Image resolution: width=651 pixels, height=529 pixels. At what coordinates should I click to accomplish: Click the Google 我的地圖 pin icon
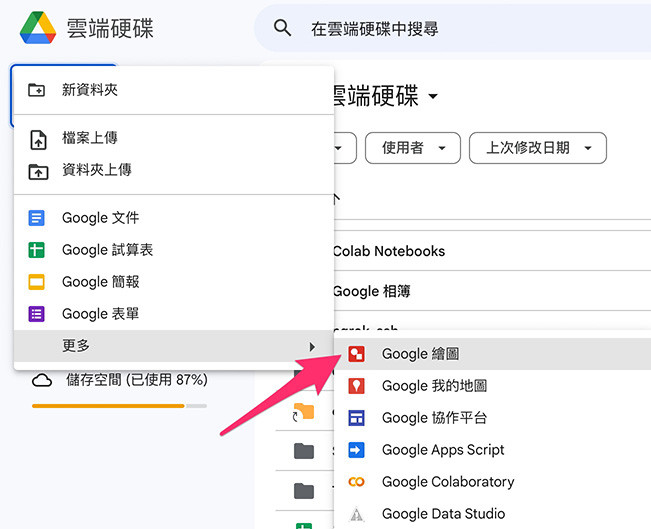pos(357,386)
